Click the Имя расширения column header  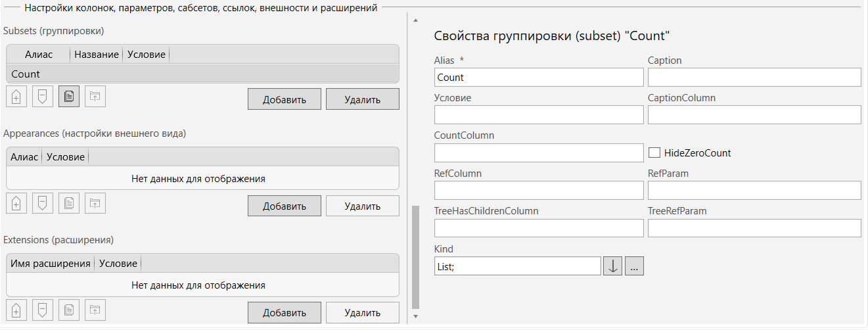51,264
